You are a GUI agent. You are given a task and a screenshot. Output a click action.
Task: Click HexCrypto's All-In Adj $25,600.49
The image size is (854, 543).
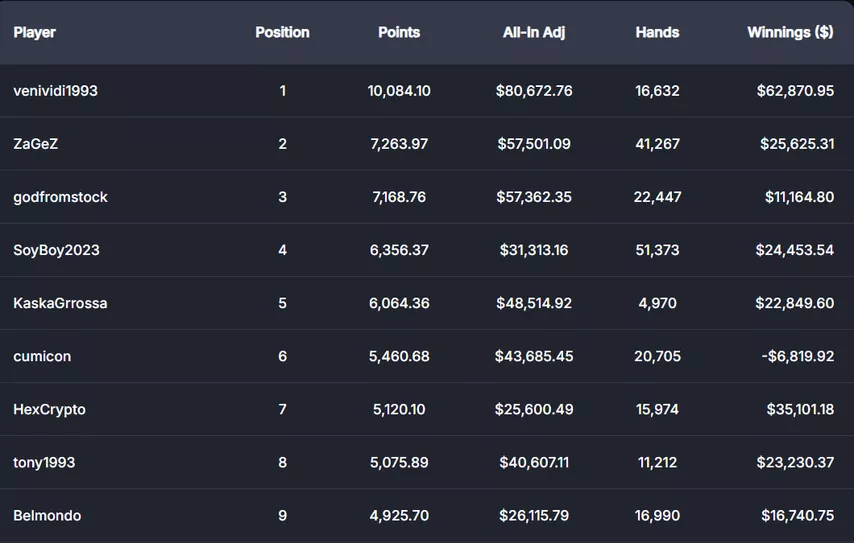point(534,409)
